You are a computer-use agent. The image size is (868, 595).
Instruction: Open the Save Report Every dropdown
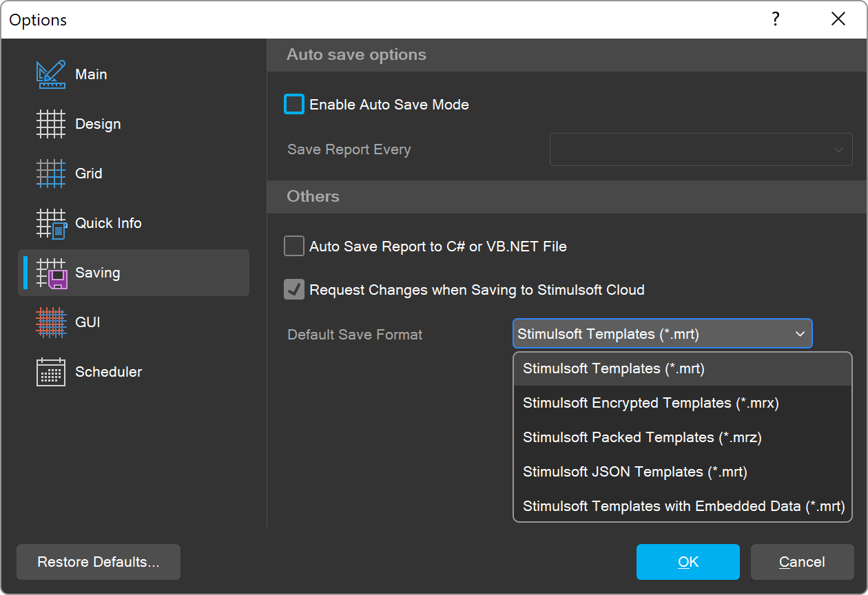701,149
